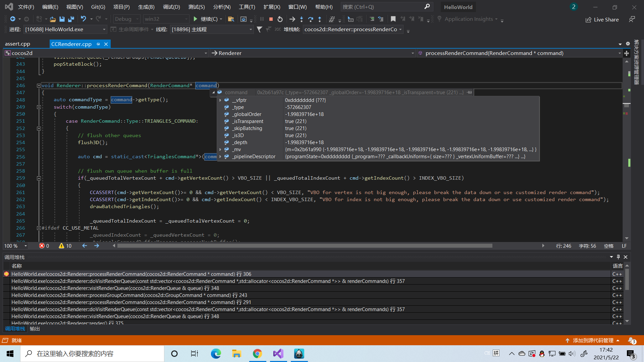Open the 调试(D) menu
Image resolution: width=644 pixels, height=362 pixels.
coord(171,7)
